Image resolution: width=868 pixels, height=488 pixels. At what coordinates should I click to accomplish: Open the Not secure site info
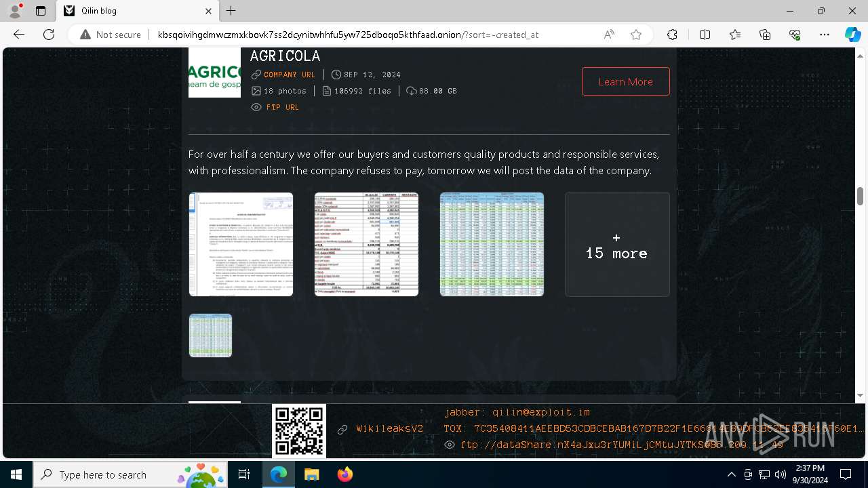pyautogui.click(x=111, y=35)
